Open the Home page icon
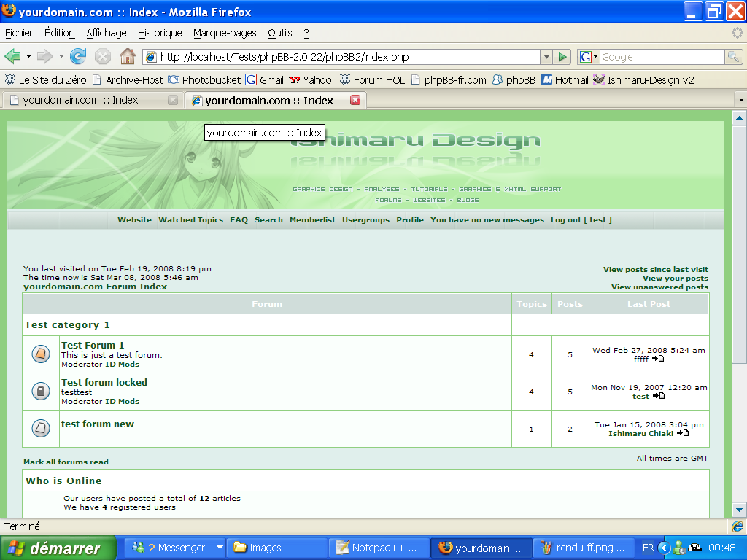The height and width of the screenshot is (560, 747). 127,57
